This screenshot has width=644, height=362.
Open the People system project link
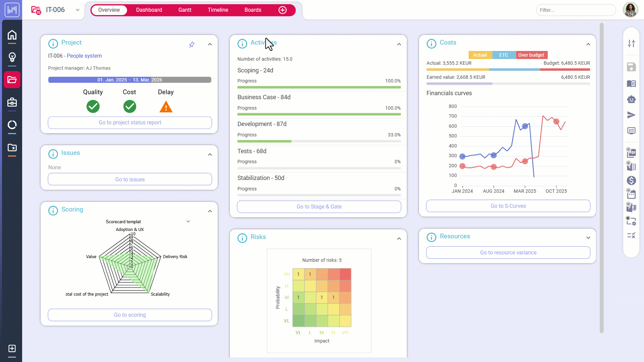[84, 56]
